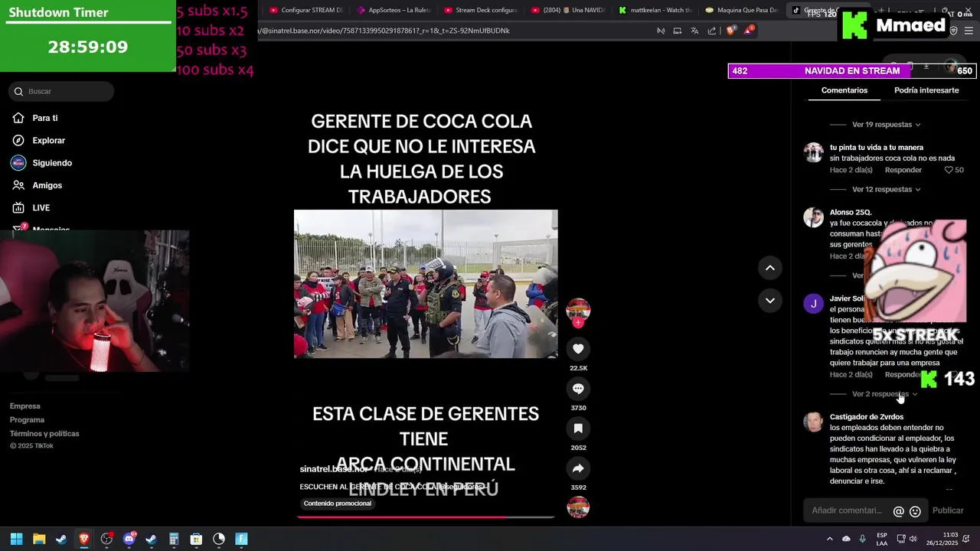Switch to the Podría interesarte tab

[x=926, y=90]
